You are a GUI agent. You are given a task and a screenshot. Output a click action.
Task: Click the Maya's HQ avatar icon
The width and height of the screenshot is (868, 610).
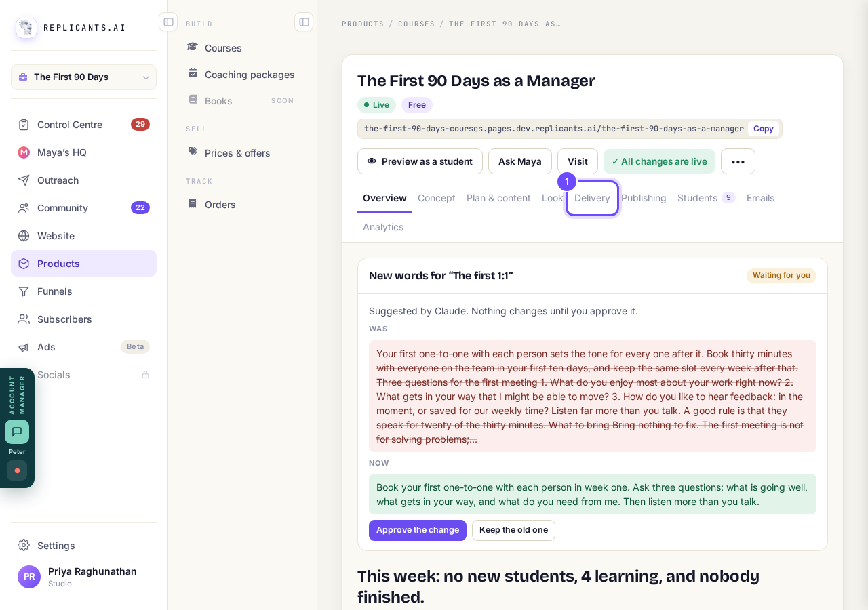tap(24, 152)
